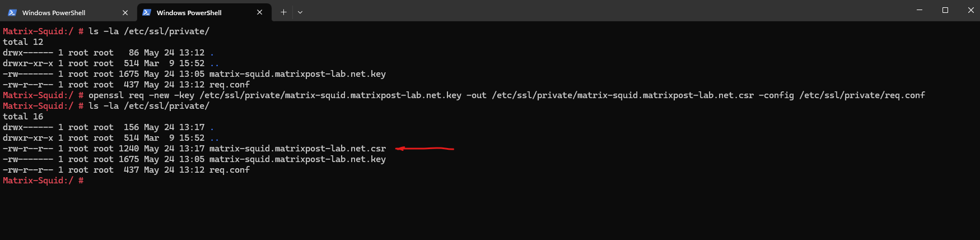The image size is (980, 240).
Task: Click the "total 12" output line
Action: [x=23, y=42]
